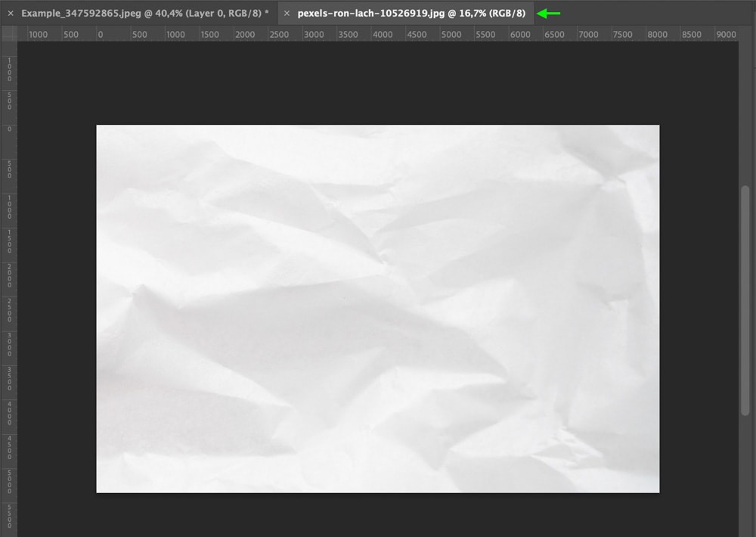Viewport: 756px width, 537px height.
Task: Click the horizontal ruler at 5000
Action: pos(451,34)
